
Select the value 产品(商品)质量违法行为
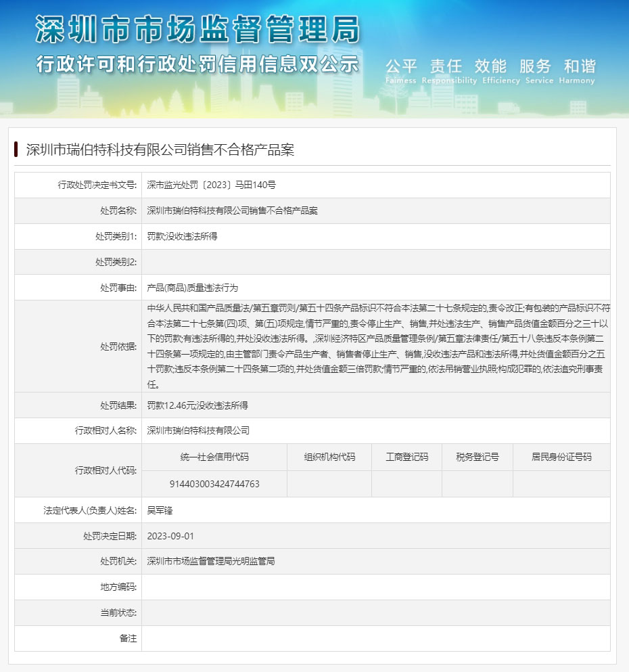click(192, 288)
